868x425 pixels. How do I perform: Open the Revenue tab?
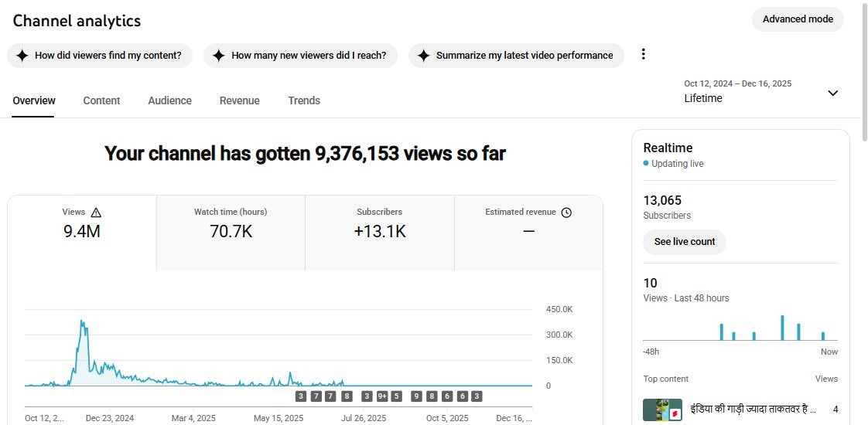coord(239,100)
